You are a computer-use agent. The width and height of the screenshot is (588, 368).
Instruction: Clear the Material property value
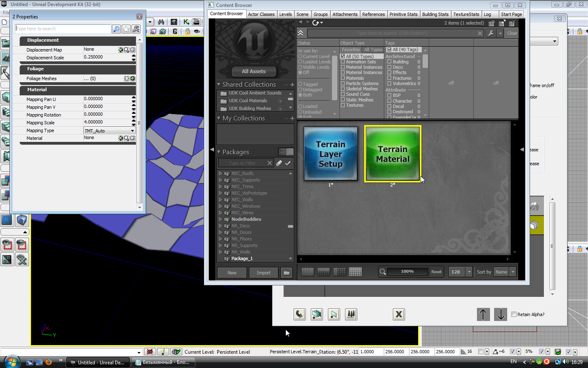pyautogui.click(x=133, y=139)
